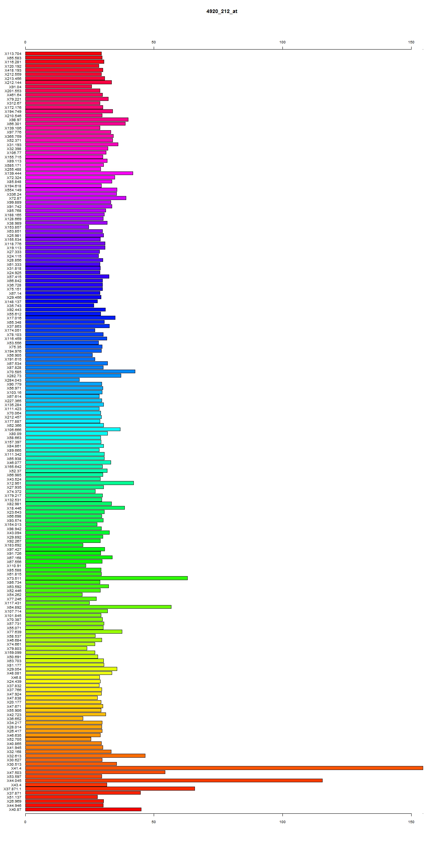Click the row label X153.857

(13, 227)
